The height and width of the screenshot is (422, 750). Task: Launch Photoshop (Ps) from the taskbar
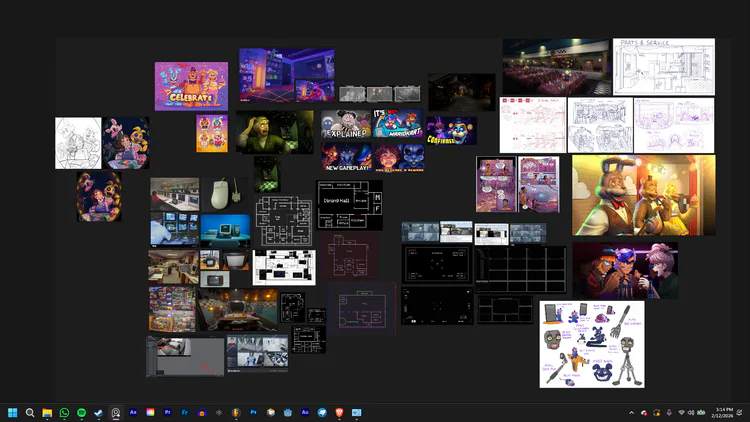[x=254, y=412]
